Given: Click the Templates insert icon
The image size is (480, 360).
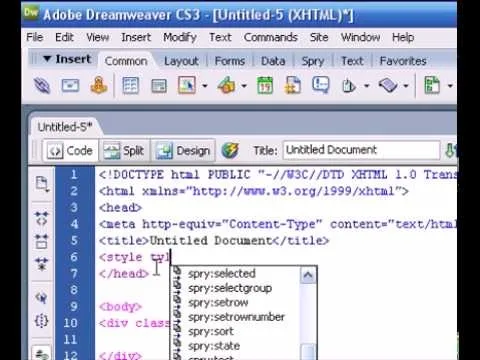Looking at the screenshot, I should 432,86.
